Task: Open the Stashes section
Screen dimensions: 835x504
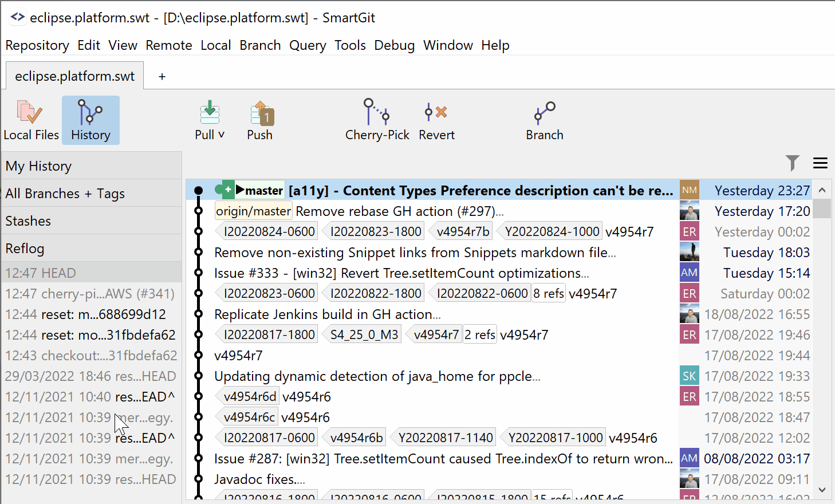Action: [92, 221]
